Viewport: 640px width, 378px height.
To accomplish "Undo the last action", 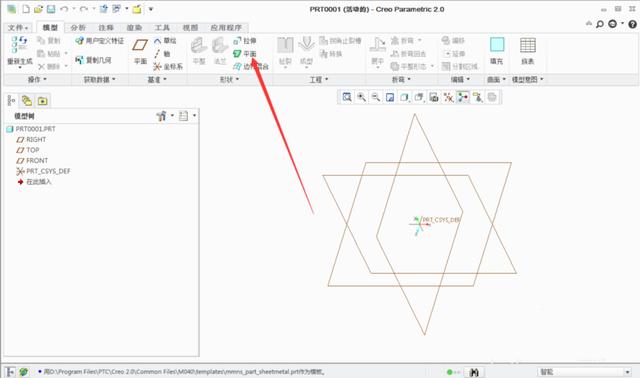I will click(64, 9).
